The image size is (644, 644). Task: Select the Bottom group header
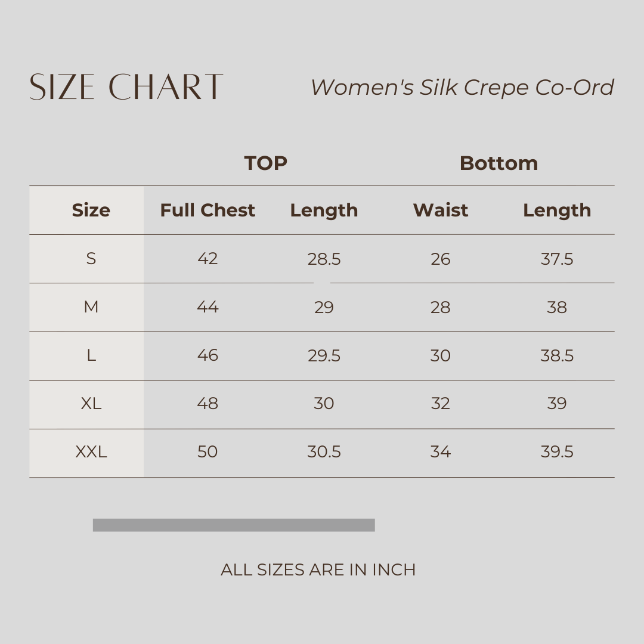pyautogui.click(x=499, y=163)
